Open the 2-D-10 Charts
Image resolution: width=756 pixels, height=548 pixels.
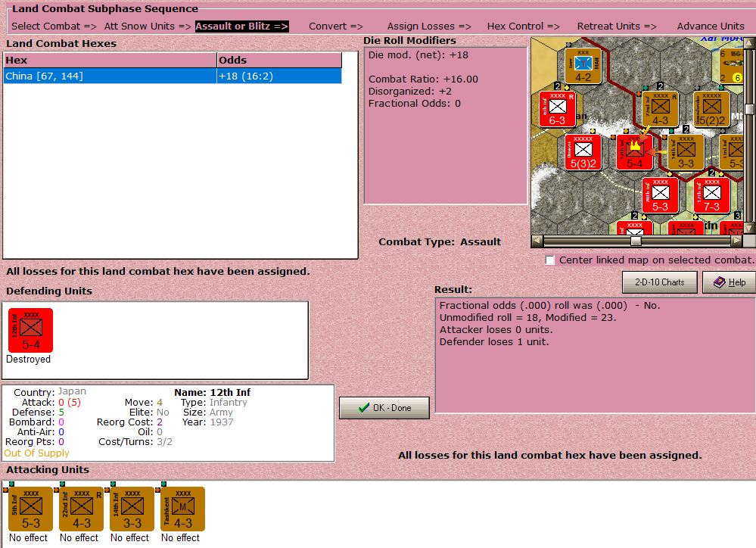click(660, 282)
